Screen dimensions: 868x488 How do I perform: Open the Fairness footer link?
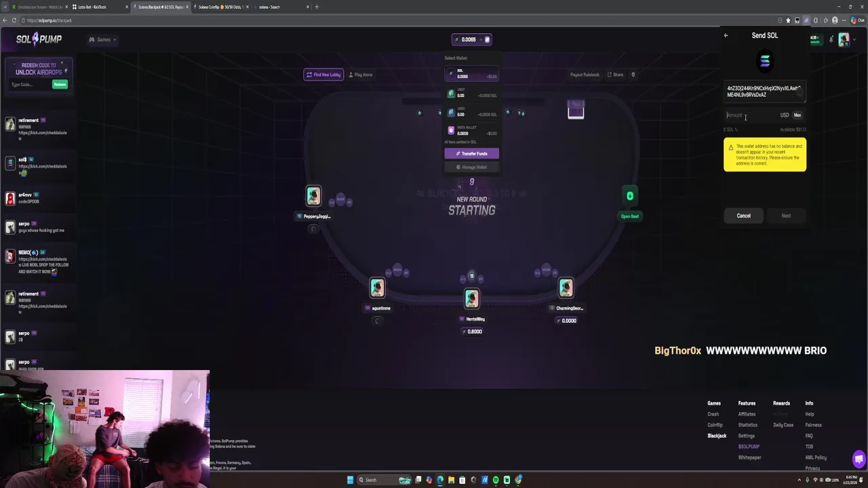click(813, 425)
